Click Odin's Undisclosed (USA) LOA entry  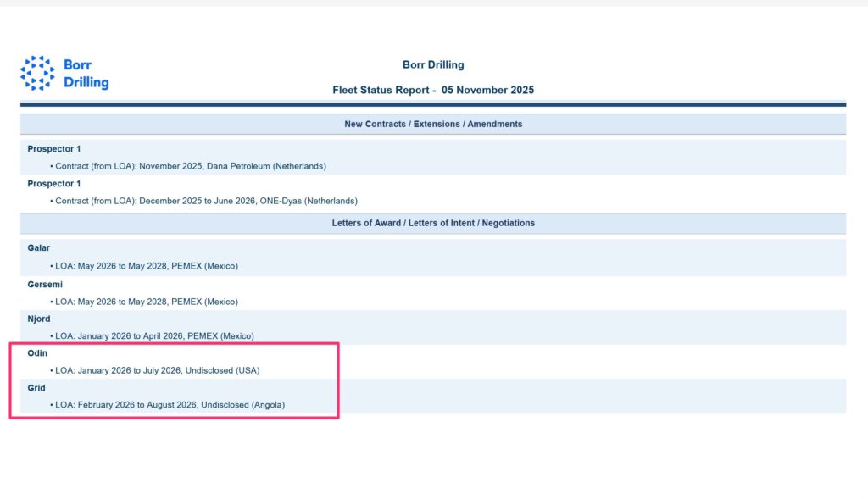[x=158, y=370]
